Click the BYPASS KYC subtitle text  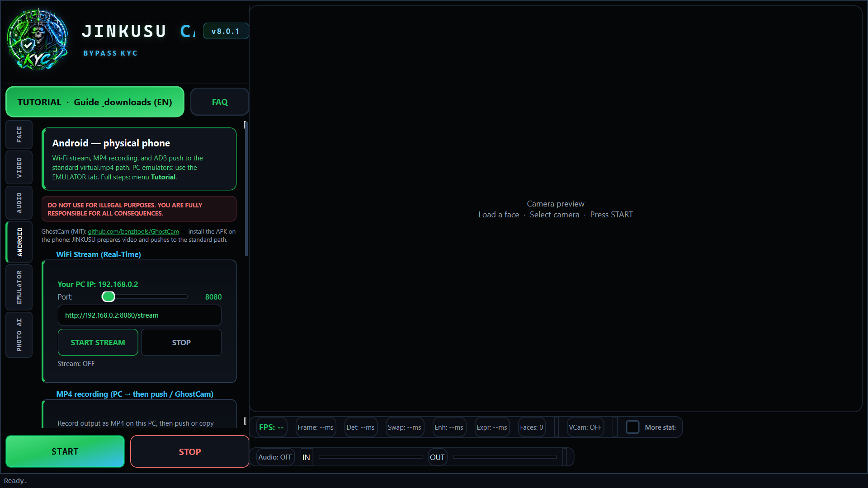(110, 53)
